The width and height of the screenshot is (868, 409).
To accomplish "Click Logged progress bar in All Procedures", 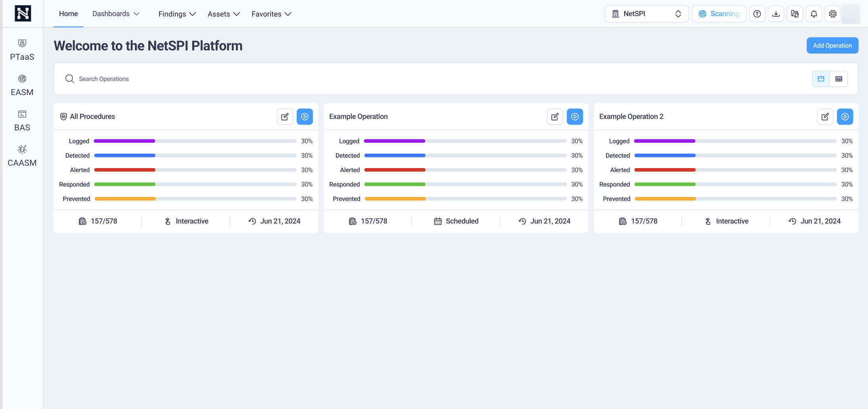I will (x=195, y=141).
